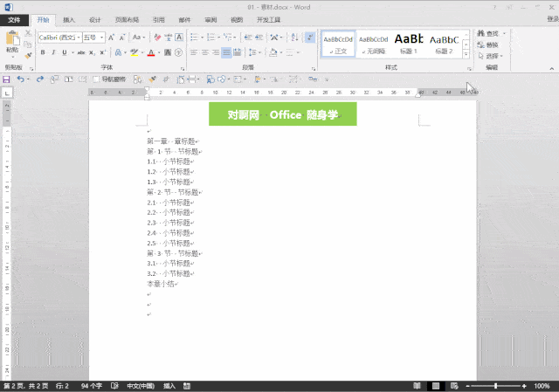Viewport: 559px width, 392px height.
Task: Click the Phonetic Guide icon
Action: coord(169,38)
